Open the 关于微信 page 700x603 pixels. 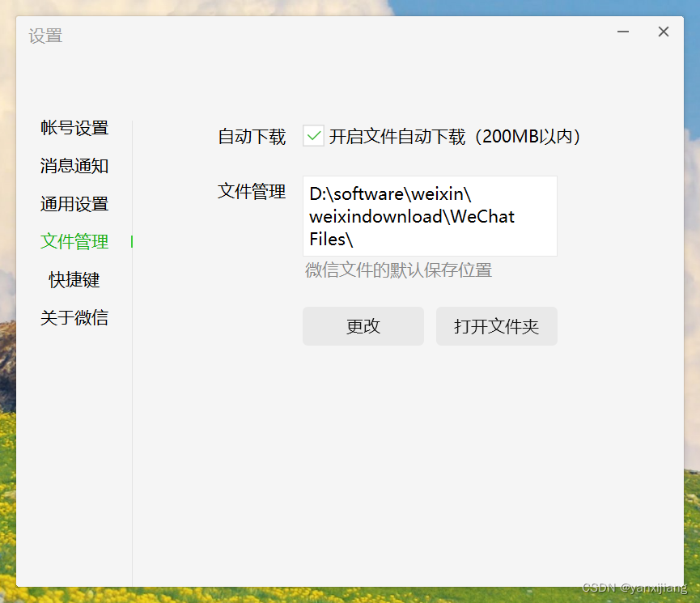pyautogui.click(x=74, y=317)
